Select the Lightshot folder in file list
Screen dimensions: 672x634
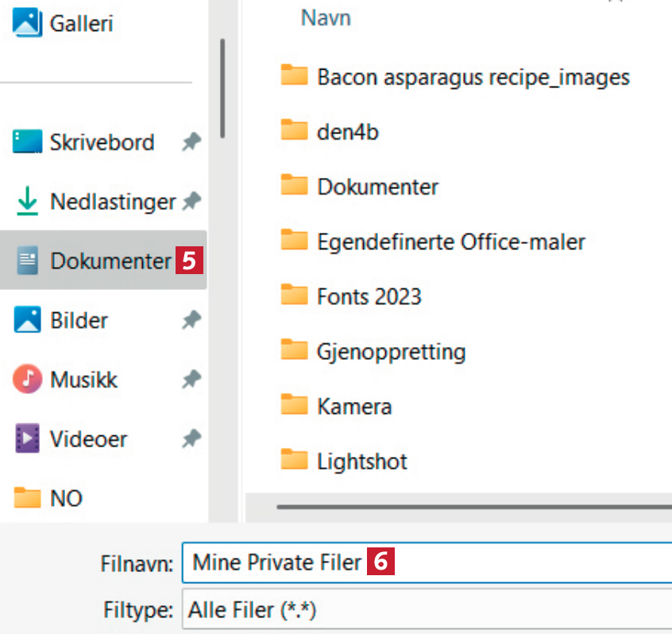361,461
